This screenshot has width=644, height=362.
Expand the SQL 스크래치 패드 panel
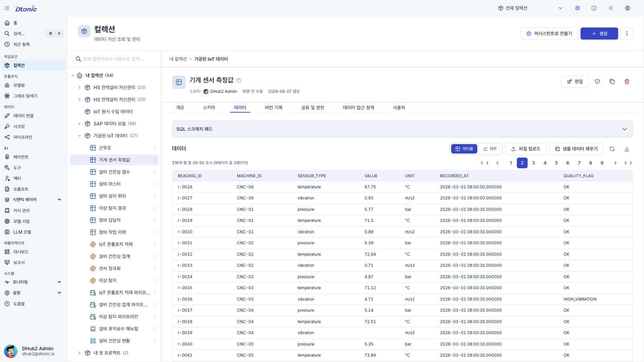tap(402, 129)
